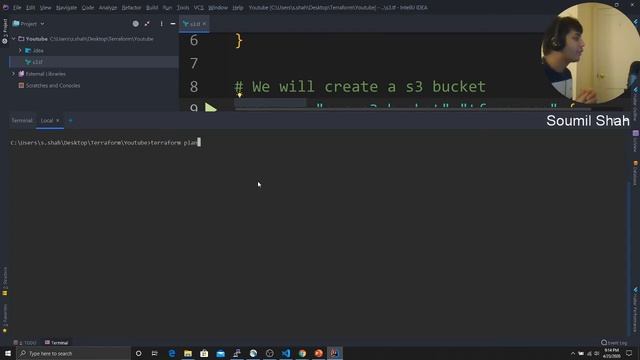Viewport: 640px width, 360px height.
Task: Open the Help menu
Action: click(238, 7)
